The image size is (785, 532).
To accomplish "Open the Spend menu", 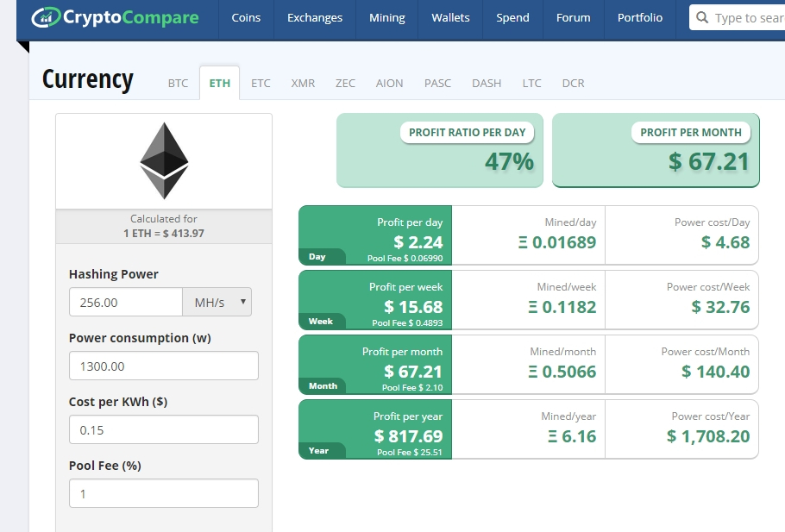I will (512, 18).
